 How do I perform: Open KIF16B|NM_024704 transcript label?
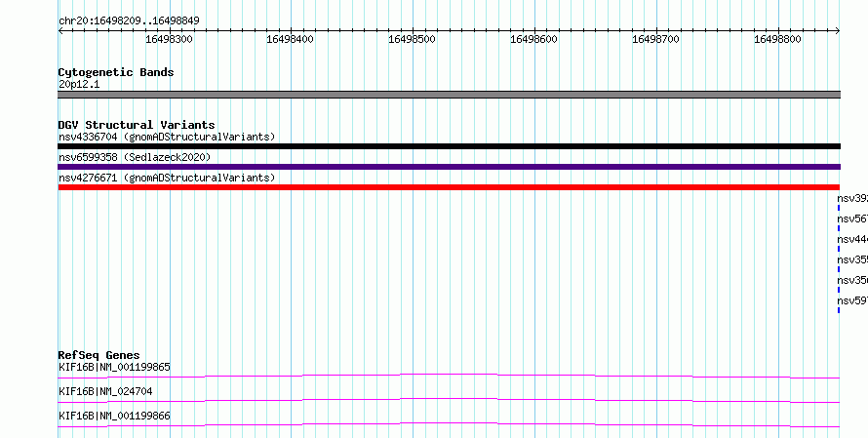click(x=105, y=391)
